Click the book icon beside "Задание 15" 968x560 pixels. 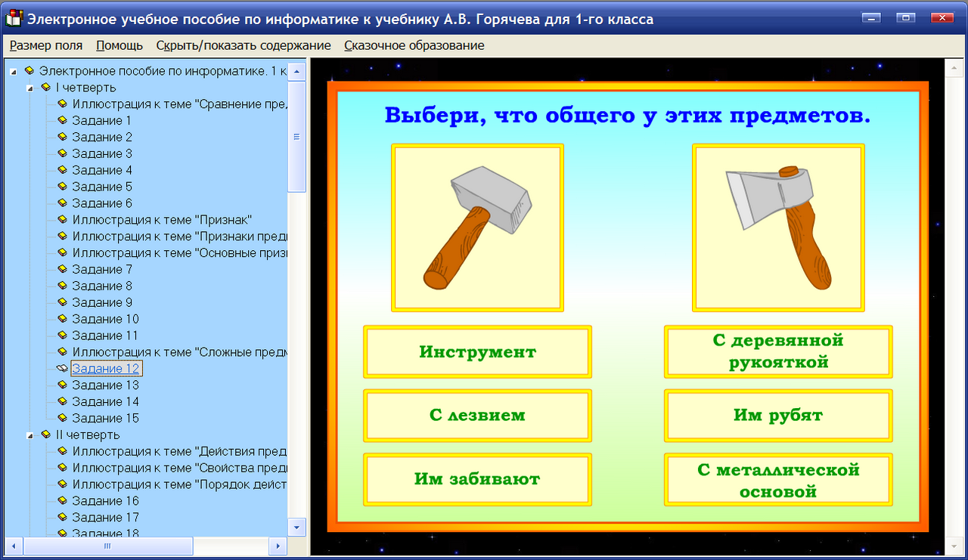coord(61,418)
